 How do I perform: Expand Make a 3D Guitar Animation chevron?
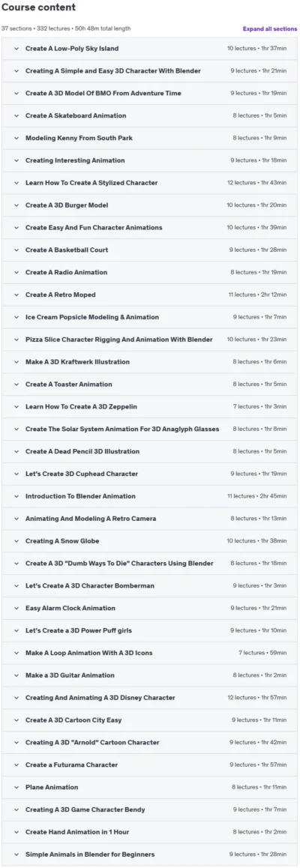[x=16, y=675]
